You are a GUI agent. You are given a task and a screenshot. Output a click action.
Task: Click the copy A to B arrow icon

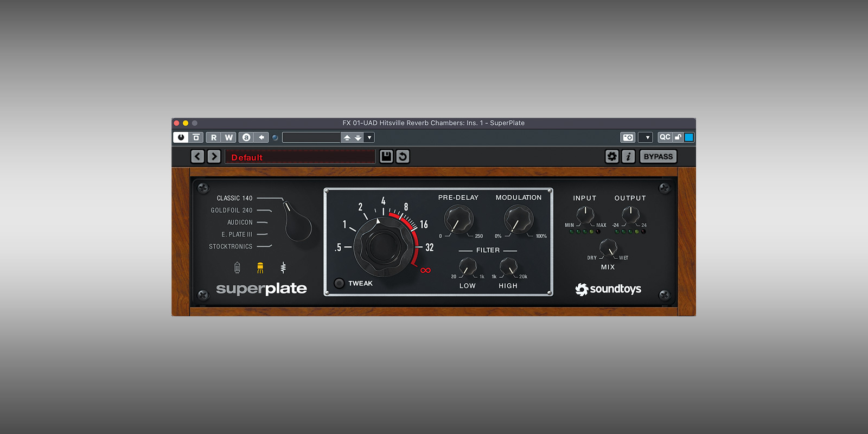pos(261,138)
